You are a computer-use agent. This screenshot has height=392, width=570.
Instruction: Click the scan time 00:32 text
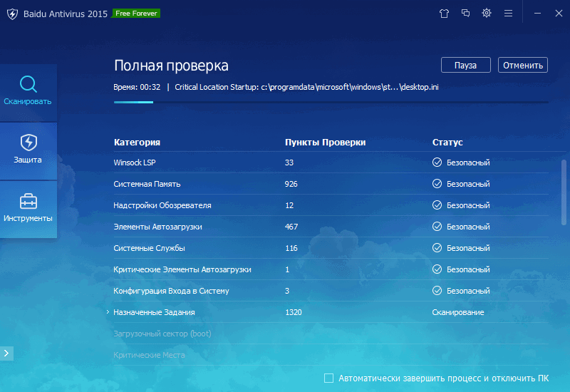(150, 87)
